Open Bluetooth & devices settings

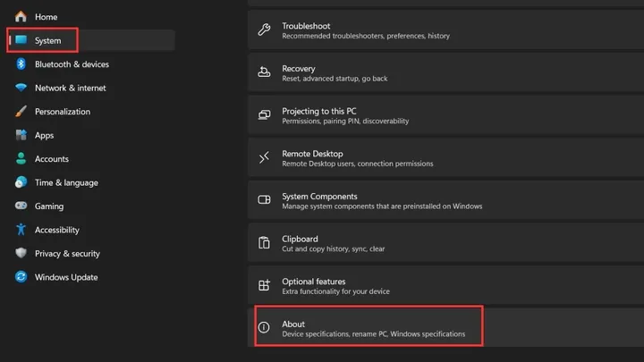tap(72, 64)
